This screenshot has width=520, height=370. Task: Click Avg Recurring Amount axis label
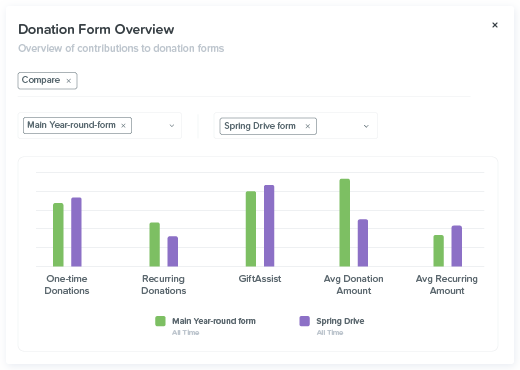[447, 285]
